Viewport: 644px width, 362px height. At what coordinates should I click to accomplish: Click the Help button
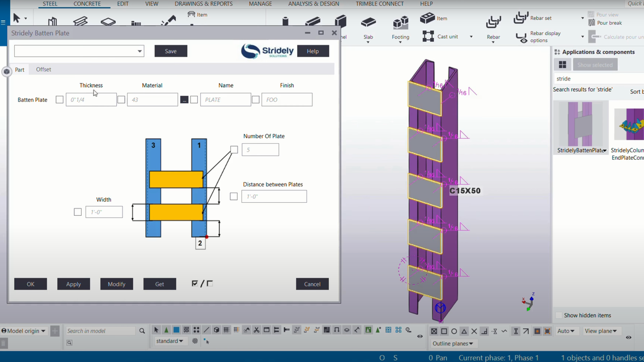[x=312, y=51]
